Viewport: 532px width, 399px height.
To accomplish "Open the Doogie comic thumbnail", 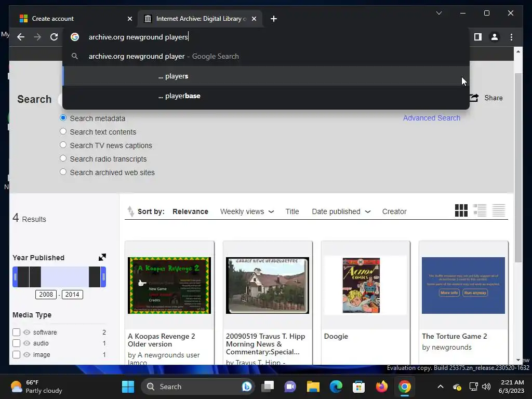I will (x=362, y=285).
